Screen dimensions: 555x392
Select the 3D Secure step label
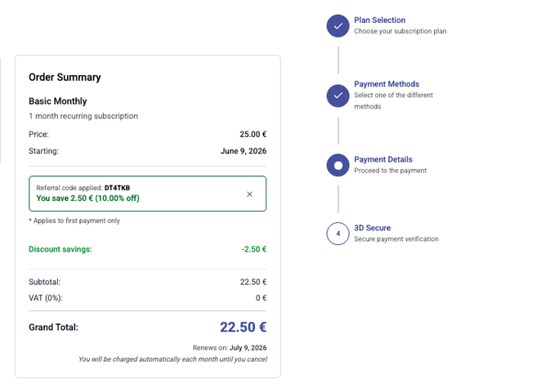[x=373, y=228]
